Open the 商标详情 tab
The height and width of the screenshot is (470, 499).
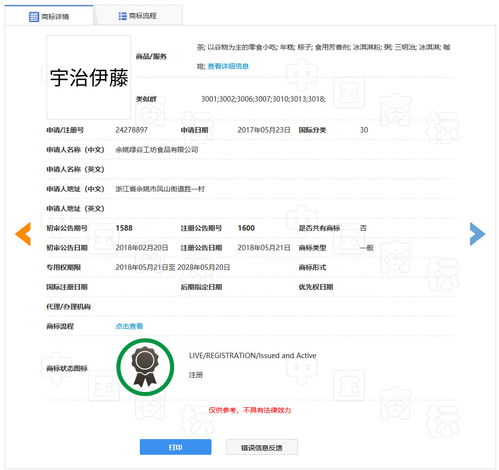pos(49,16)
